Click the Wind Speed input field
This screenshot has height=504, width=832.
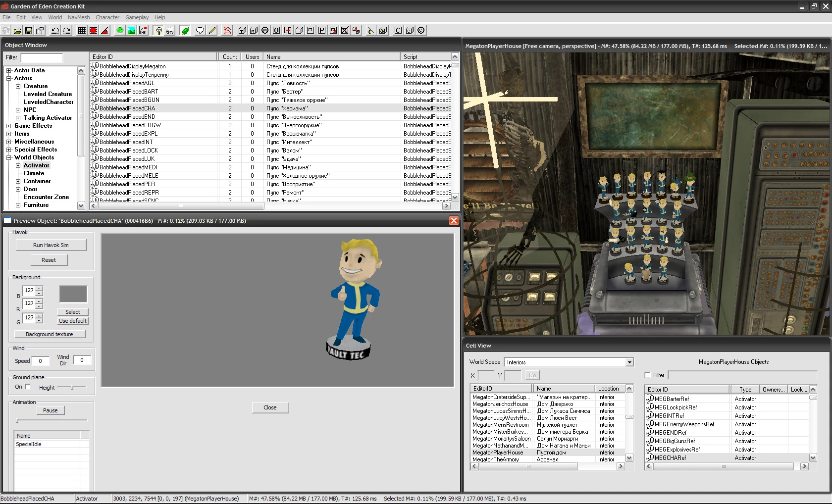[41, 361]
